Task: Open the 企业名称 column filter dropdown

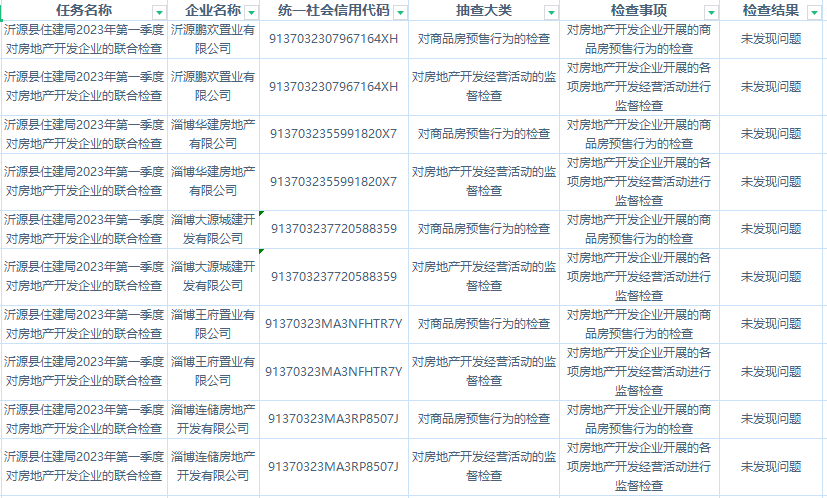Action: pos(251,12)
